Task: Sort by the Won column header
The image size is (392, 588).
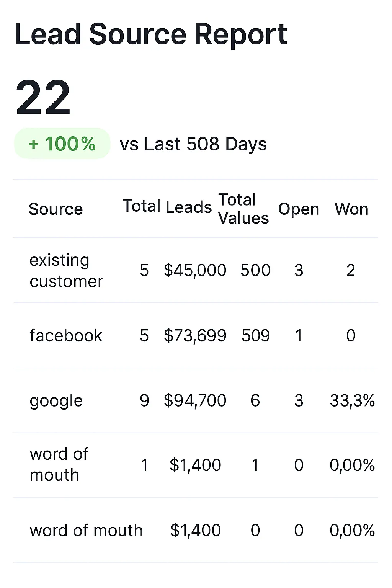Action: point(351,209)
